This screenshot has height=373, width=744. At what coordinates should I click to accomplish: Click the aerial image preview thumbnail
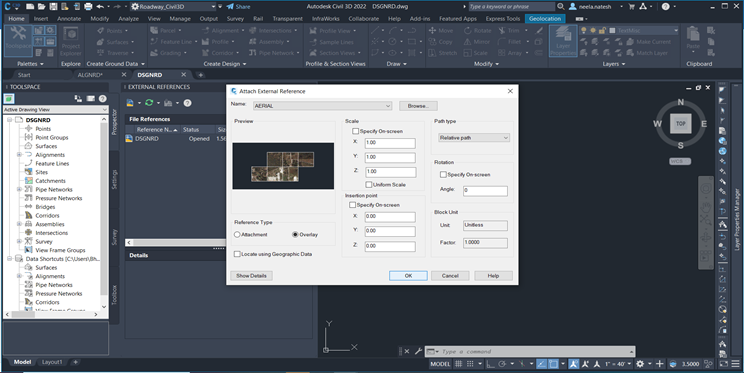click(x=283, y=166)
